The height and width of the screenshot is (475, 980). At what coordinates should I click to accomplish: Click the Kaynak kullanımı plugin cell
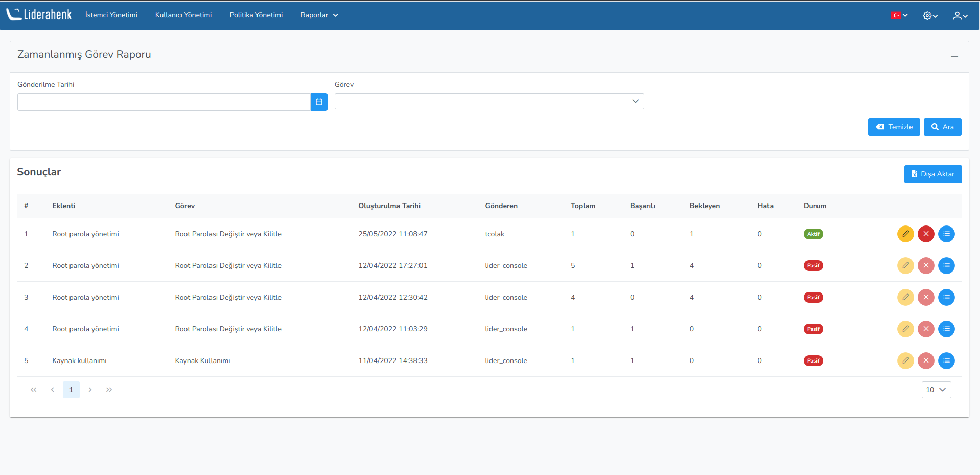pyautogui.click(x=79, y=360)
